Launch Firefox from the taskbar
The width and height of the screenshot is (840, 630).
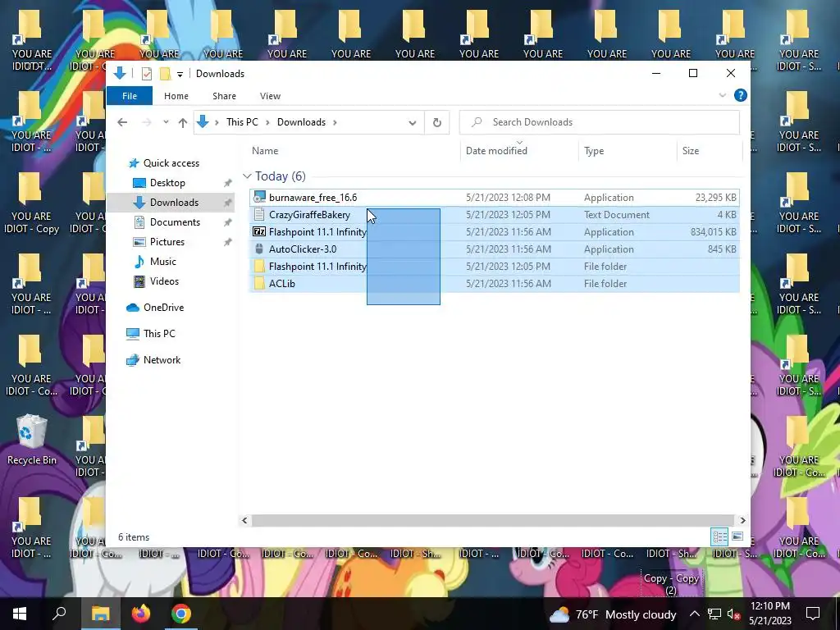(x=141, y=614)
